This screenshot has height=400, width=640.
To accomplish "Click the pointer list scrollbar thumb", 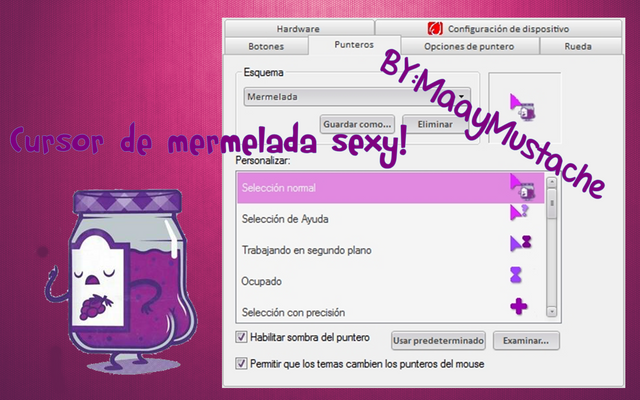I will coord(551,203).
